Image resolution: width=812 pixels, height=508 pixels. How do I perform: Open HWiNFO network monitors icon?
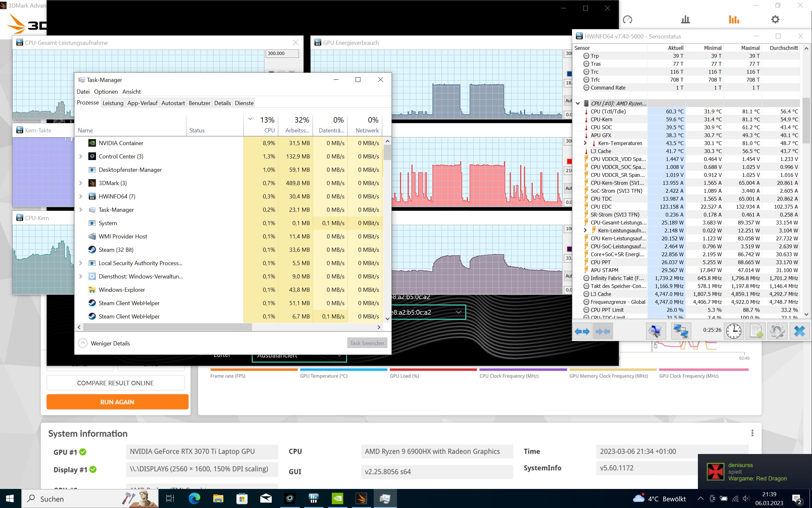click(680, 331)
